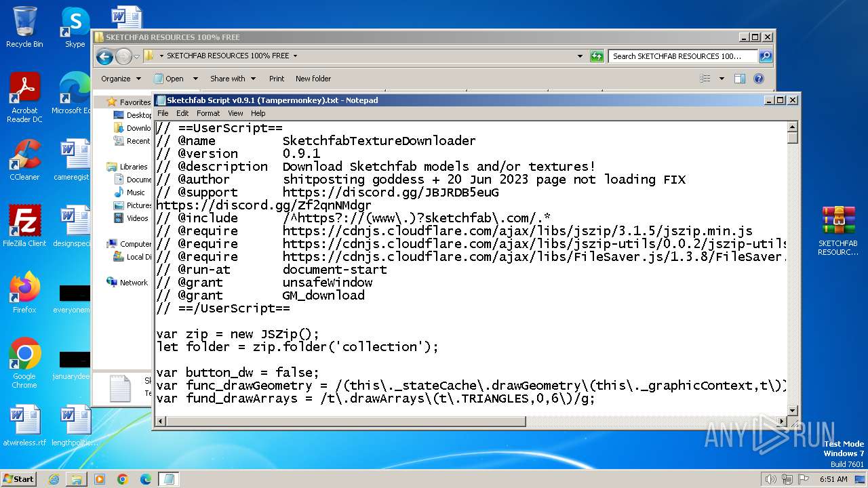The width and height of the screenshot is (868, 488).
Task: Open the Share with dropdown
Action: (x=233, y=79)
